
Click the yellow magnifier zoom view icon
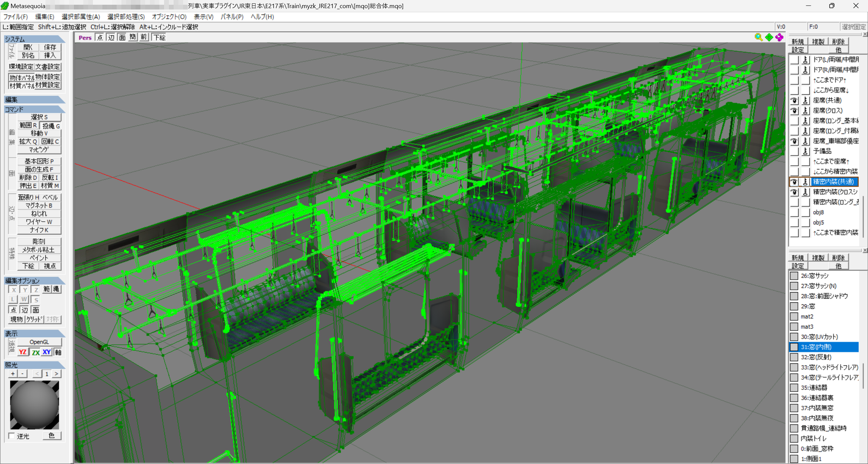coord(759,37)
